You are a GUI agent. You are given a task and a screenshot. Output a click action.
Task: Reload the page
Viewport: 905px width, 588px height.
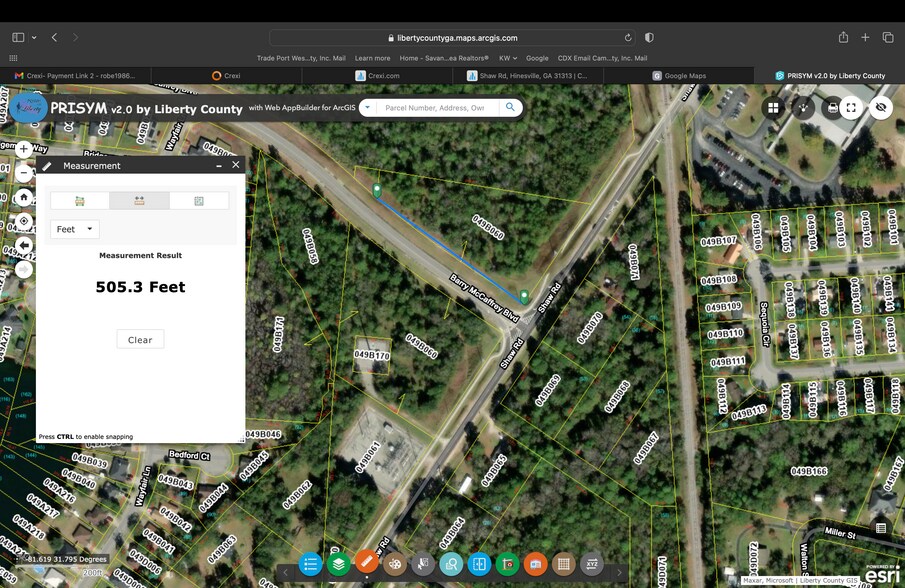(x=627, y=38)
